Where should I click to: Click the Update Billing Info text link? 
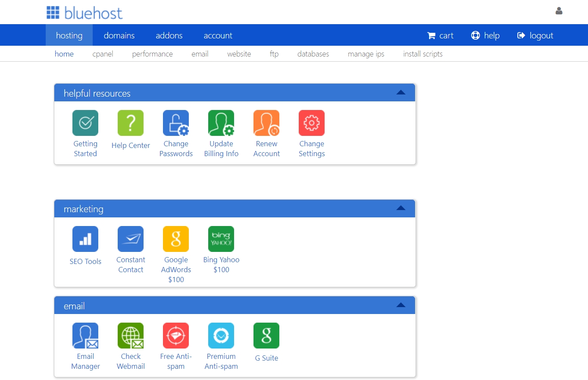coord(221,149)
